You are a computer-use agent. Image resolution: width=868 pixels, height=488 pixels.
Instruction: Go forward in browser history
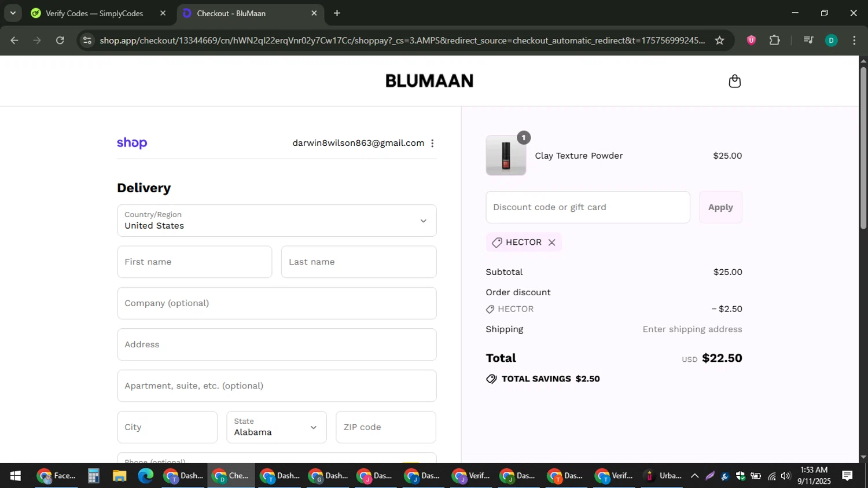pos(37,41)
